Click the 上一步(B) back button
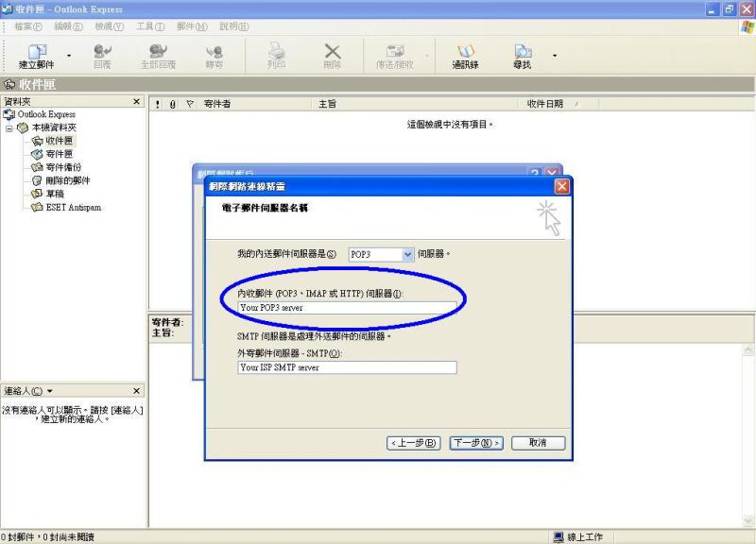The image size is (756, 544). pyautogui.click(x=414, y=443)
